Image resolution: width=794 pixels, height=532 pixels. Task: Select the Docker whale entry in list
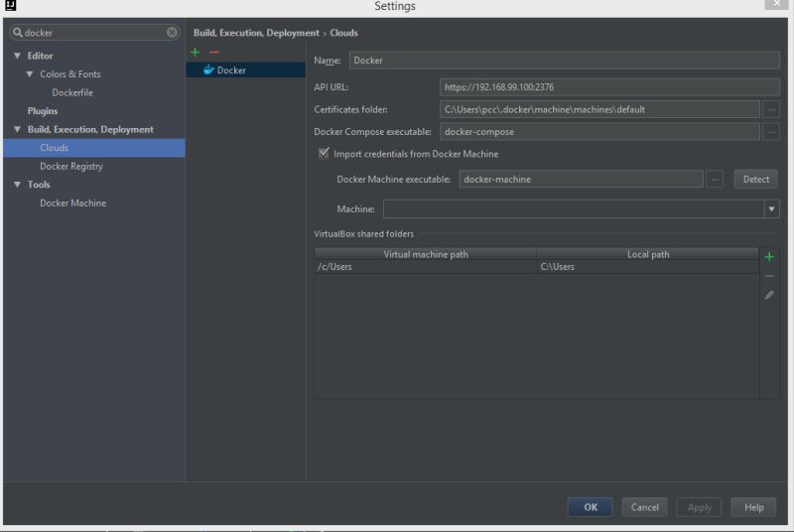tap(245, 69)
